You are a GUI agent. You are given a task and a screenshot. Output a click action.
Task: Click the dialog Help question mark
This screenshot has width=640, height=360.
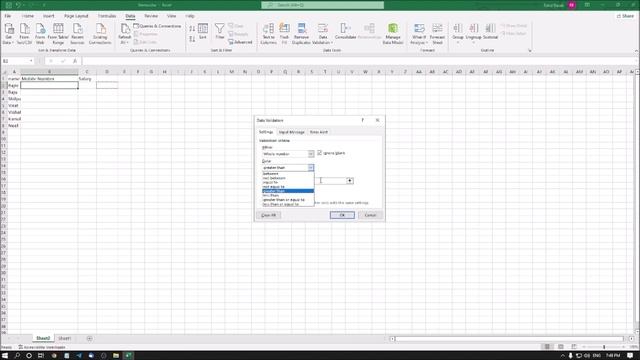362,120
